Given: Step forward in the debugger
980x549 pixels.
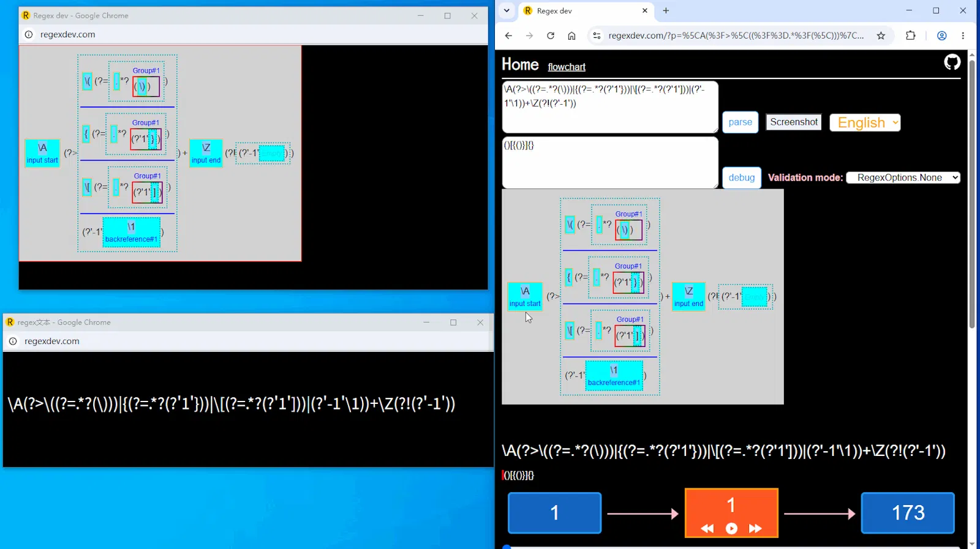Looking at the screenshot, I should [755, 528].
